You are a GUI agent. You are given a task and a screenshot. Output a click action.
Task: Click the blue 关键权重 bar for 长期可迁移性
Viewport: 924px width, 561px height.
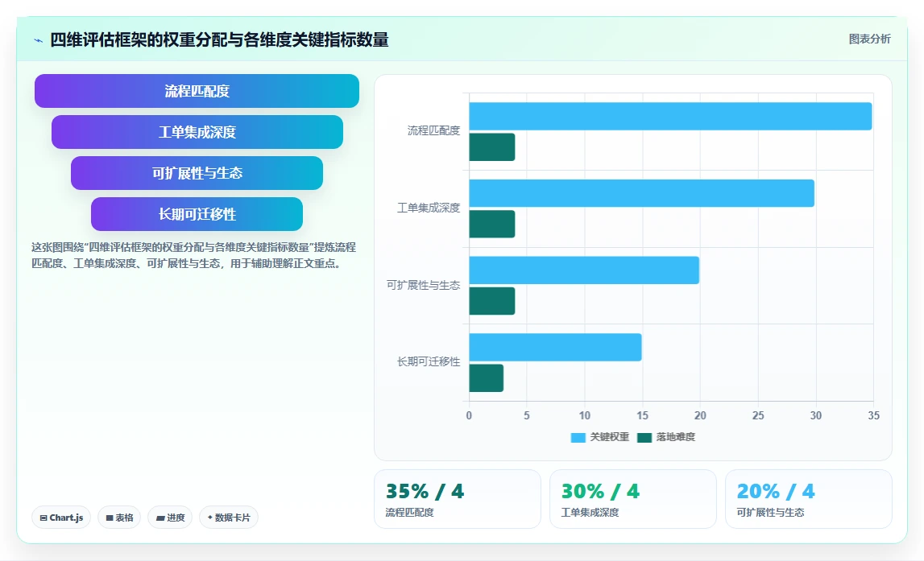(555, 348)
